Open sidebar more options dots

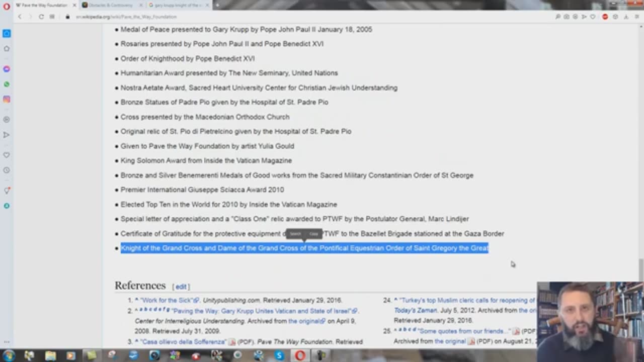point(7,342)
